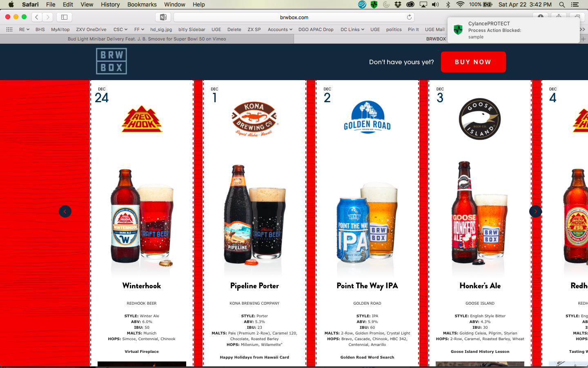Open the History menu
The width and height of the screenshot is (588, 368).
click(x=110, y=4)
